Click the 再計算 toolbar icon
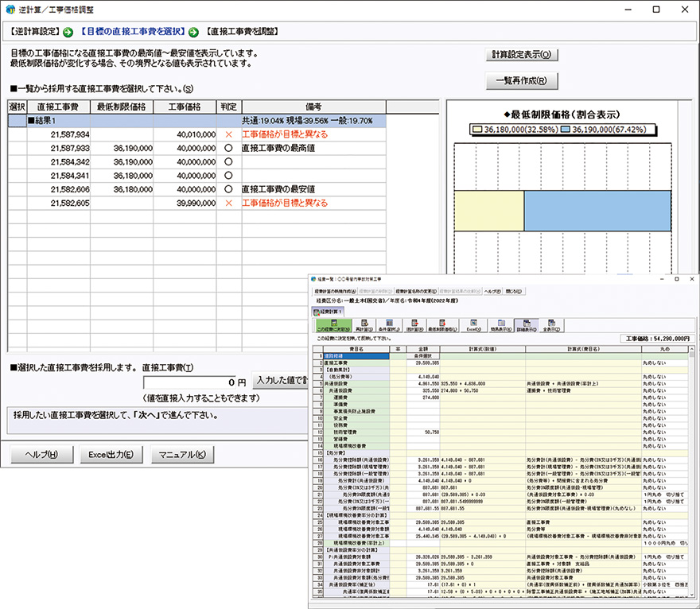This screenshot has height=609, width=700. coord(362,325)
